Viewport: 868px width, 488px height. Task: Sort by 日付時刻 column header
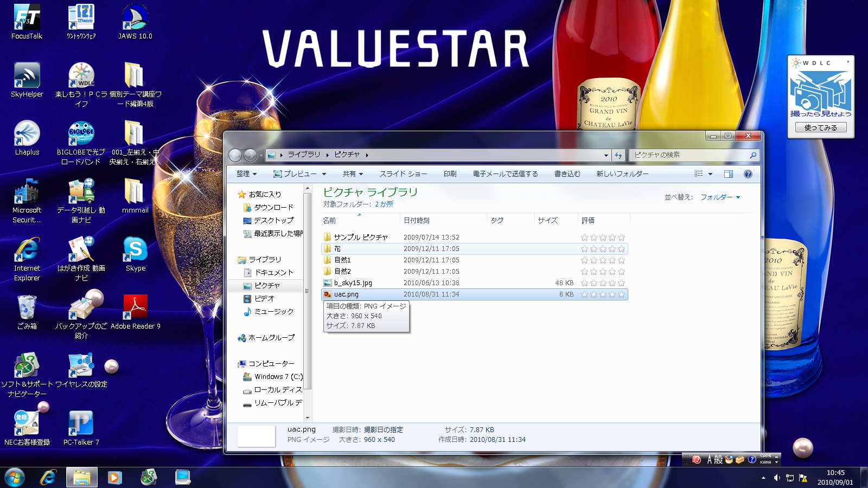point(416,220)
